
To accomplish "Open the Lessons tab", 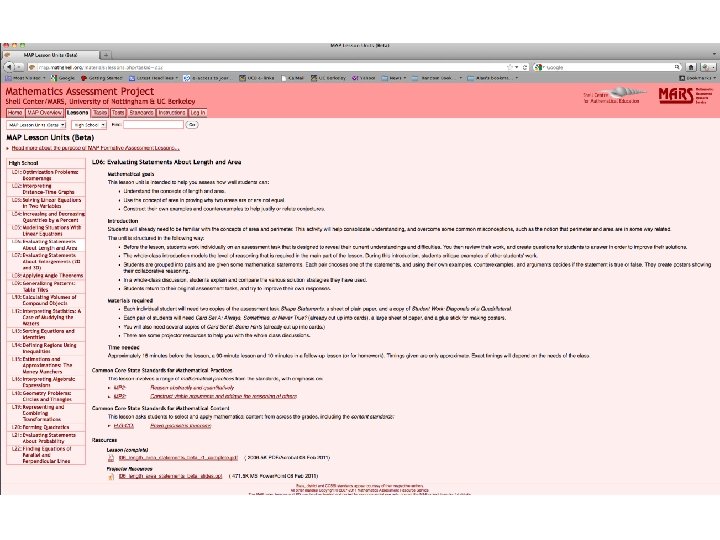I will point(77,112).
